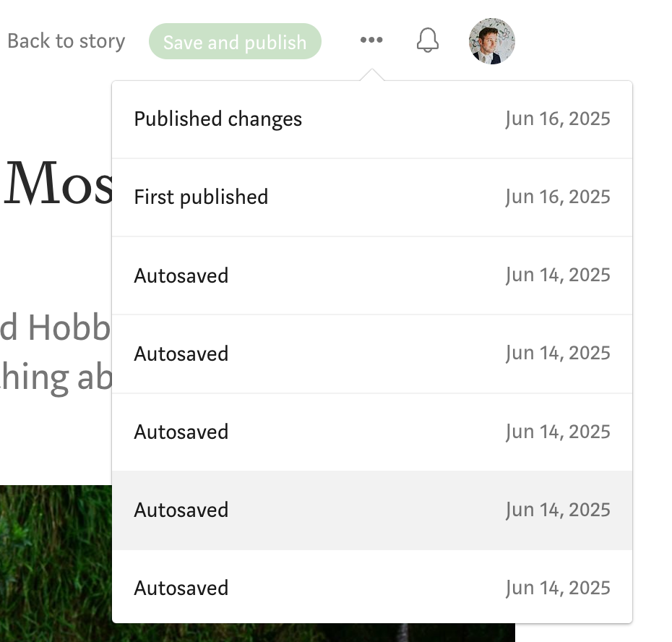Click the date on the bottom Autosaved row
Image resolution: width=672 pixels, height=642 pixels.
pos(558,588)
